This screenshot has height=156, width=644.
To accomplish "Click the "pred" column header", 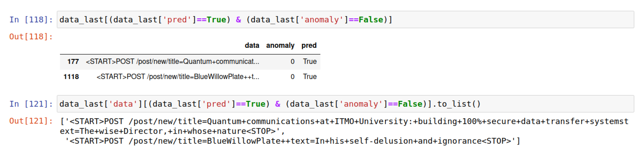I will tap(309, 45).
